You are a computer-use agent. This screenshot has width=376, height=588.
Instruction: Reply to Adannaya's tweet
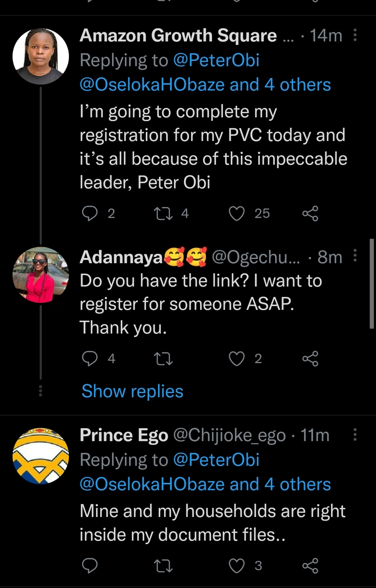pyautogui.click(x=90, y=359)
